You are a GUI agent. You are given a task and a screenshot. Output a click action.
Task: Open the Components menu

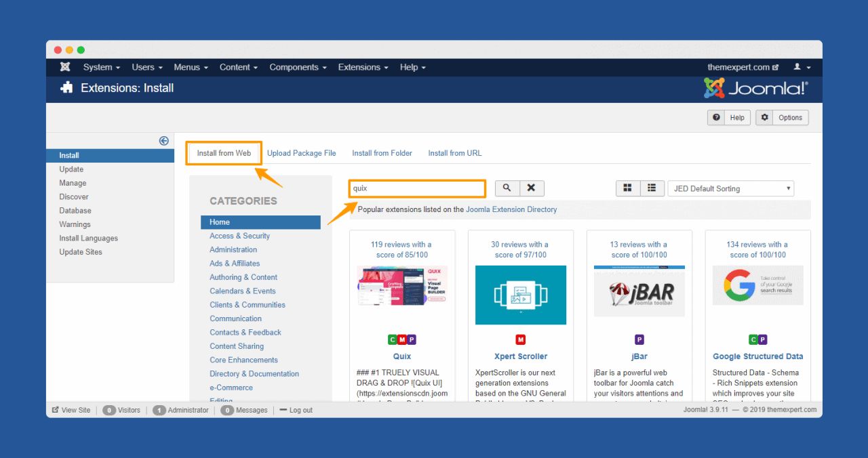tap(298, 67)
